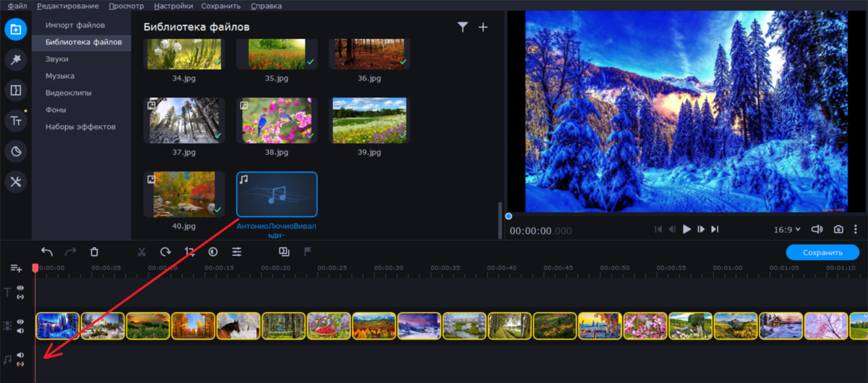Image resolution: width=868 pixels, height=383 pixels.
Task: Click the preview seek bar handle
Action: (x=509, y=216)
